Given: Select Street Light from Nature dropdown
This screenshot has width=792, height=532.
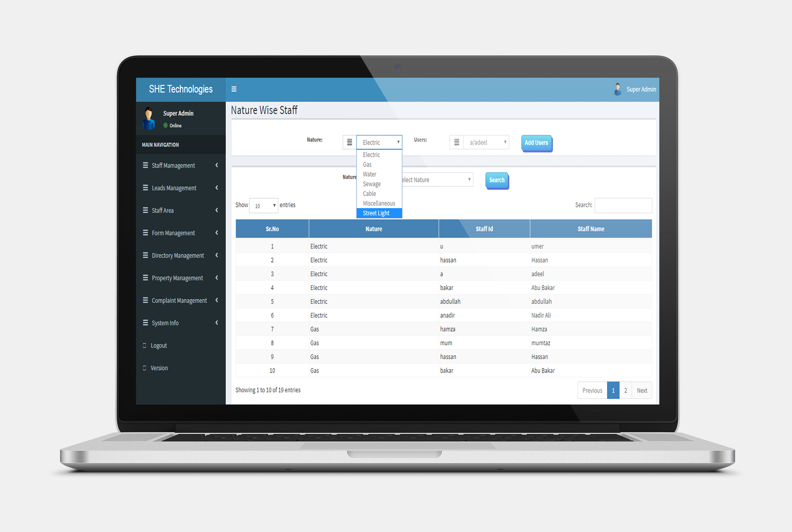Looking at the screenshot, I should click(379, 213).
